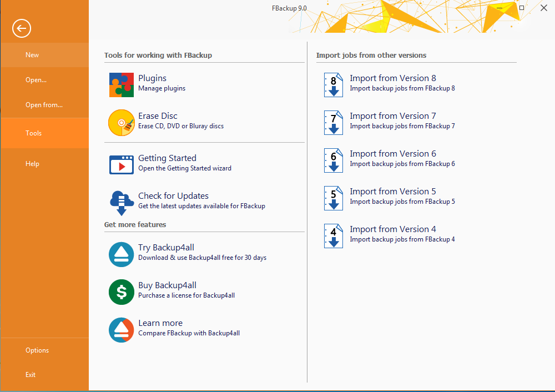Click Import from Version 4 title
The image size is (555, 392).
coord(393,229)
